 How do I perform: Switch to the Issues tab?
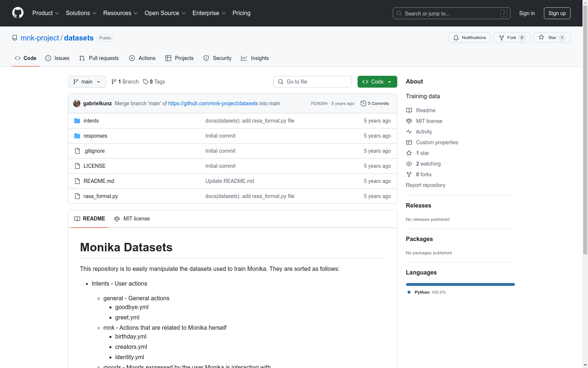click(x=57, y=58)
